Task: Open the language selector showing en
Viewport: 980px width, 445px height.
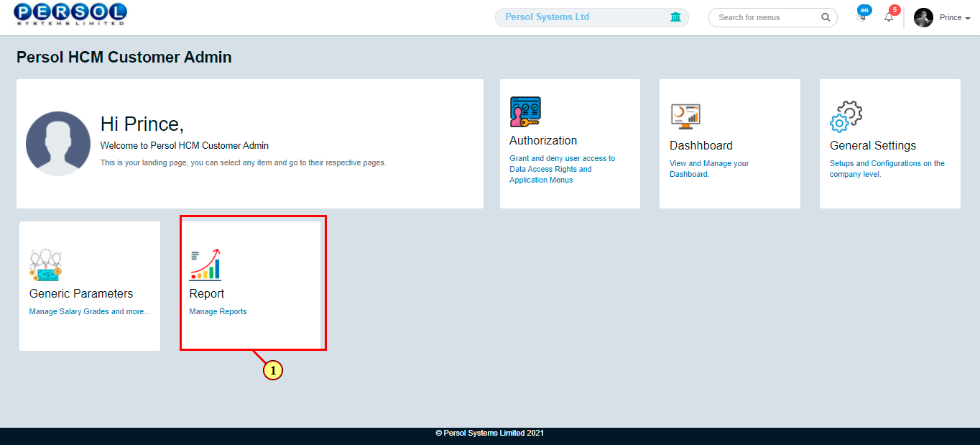Action: [862, 14]
